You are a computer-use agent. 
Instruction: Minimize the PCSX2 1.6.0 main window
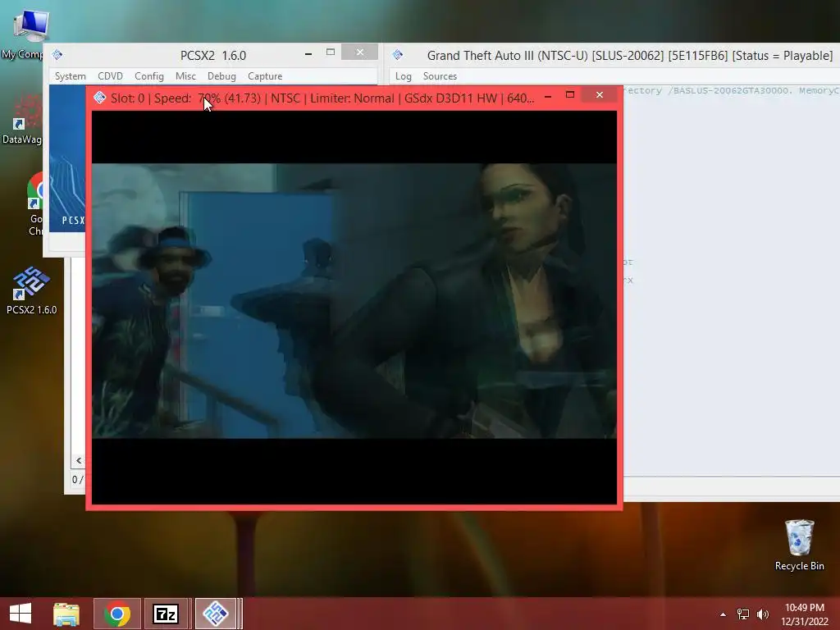[x=308, y=53]
